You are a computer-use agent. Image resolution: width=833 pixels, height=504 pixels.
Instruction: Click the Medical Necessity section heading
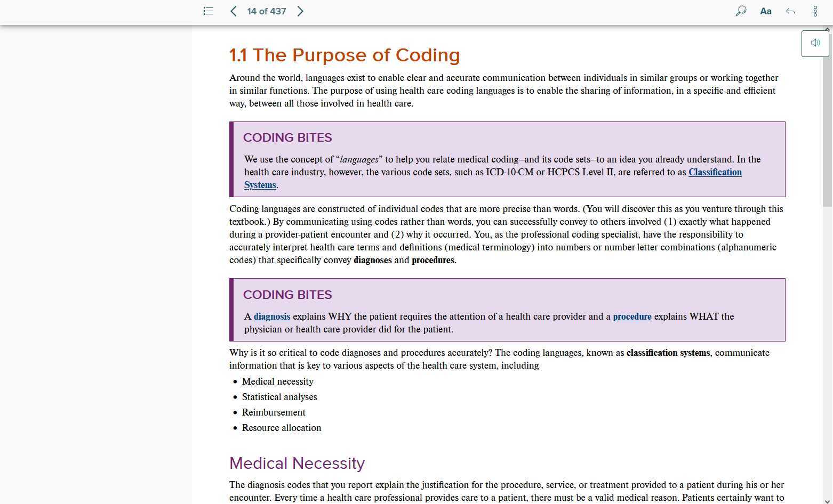[x=297, y=464]
